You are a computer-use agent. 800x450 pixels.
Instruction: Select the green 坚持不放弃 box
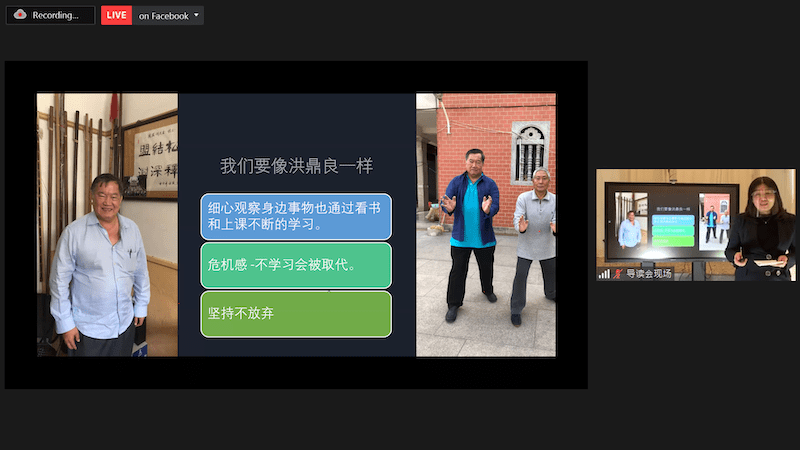pyautogui.click(x=296, y=313)
